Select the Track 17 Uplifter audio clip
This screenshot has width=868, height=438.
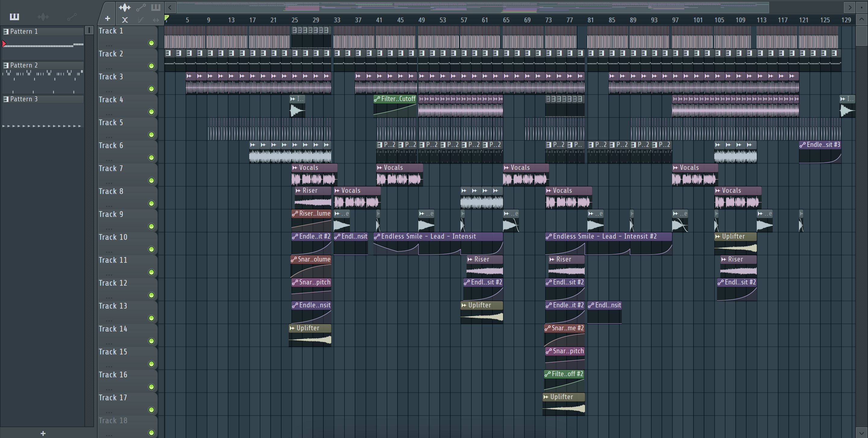[x=564, y=404]
